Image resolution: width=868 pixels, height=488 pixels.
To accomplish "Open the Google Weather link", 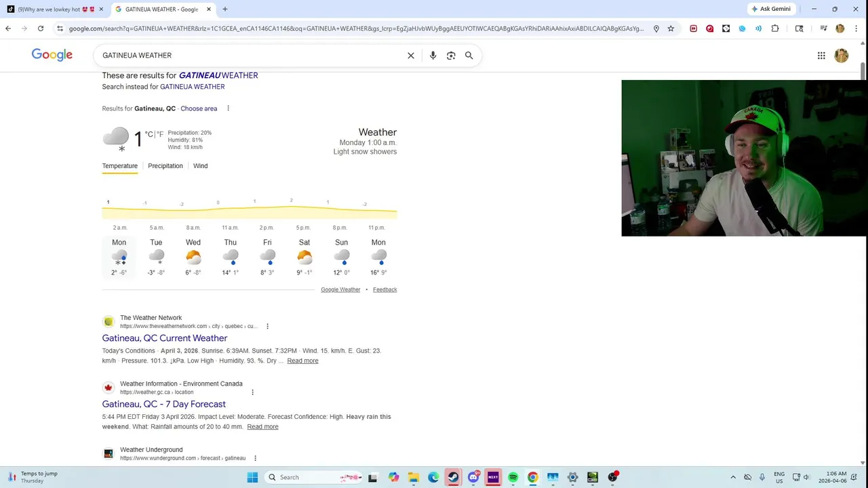I will 340,289.
